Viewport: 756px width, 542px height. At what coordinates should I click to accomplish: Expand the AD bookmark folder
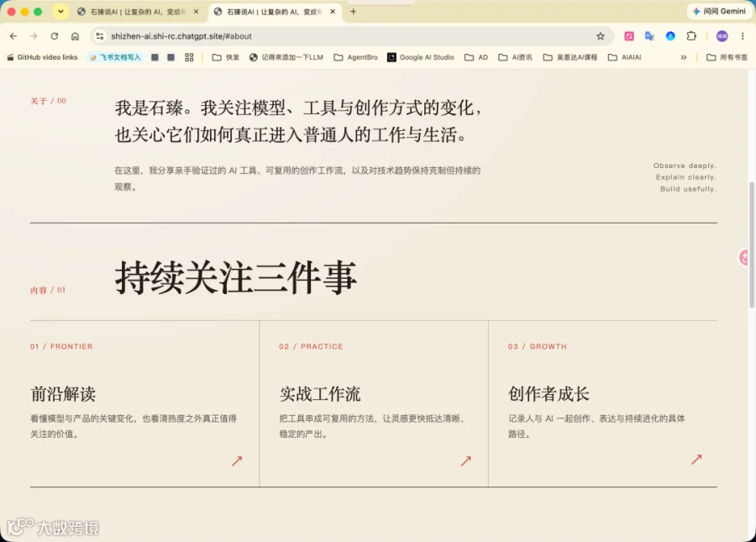point(476,57)
